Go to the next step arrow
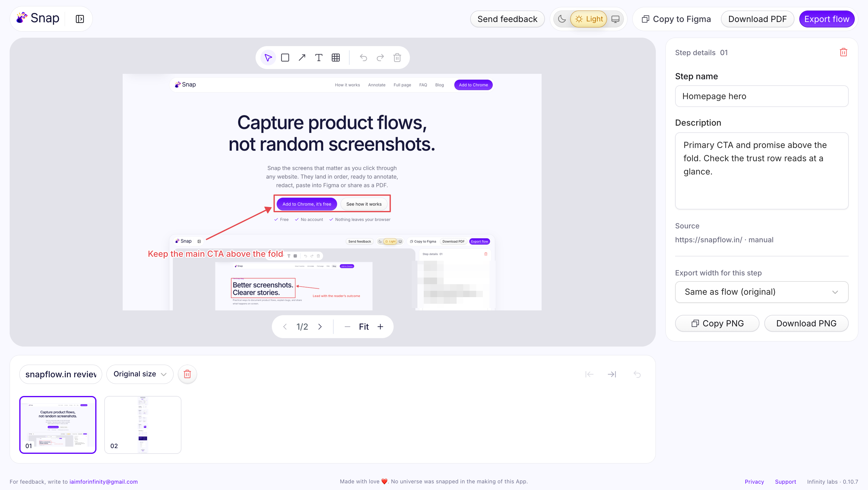 coord(320,327)
